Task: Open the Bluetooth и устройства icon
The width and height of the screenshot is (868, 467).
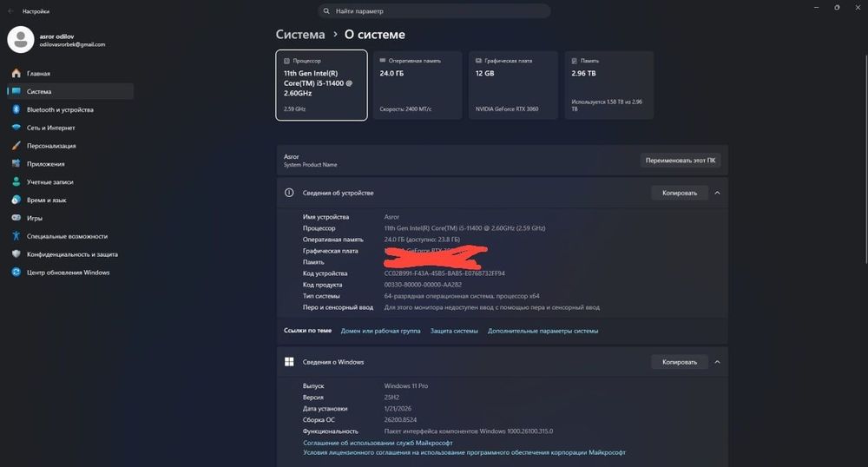Action: tap(16, 109)
